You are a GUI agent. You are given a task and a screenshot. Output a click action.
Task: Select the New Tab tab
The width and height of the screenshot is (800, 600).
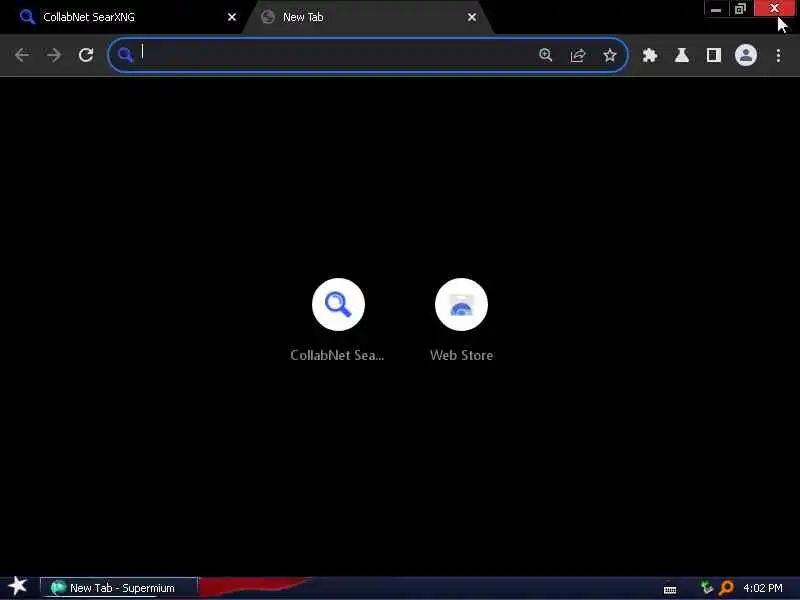pos(367,17)
